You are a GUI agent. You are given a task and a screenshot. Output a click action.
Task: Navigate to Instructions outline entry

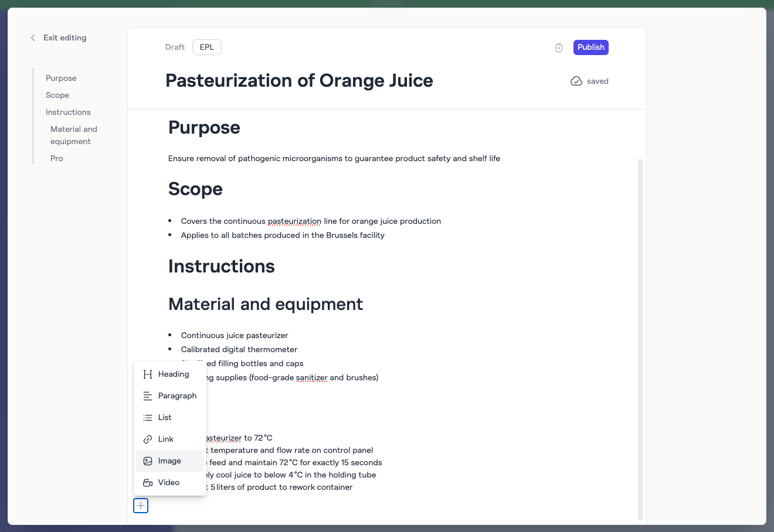pyautogui.click(x=68, y=112)
